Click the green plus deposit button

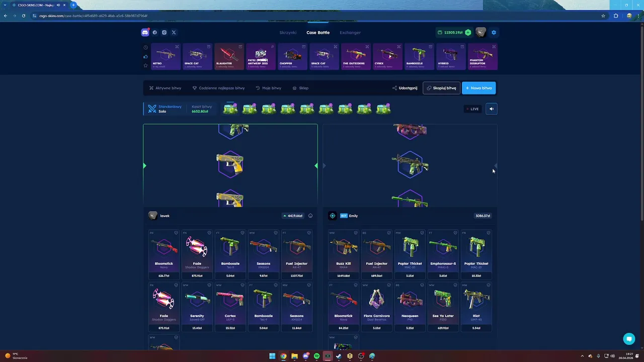coord(468,32)
